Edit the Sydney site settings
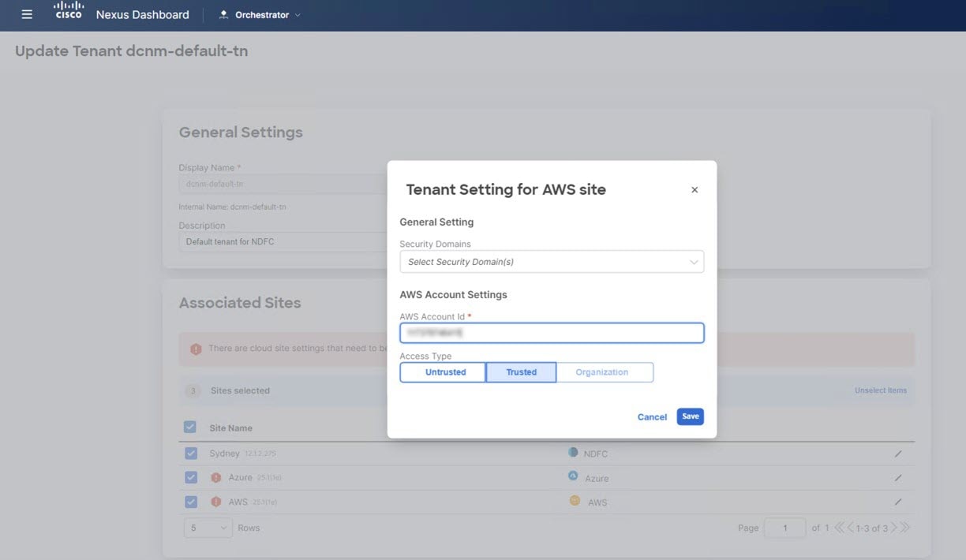 point(898,454)
